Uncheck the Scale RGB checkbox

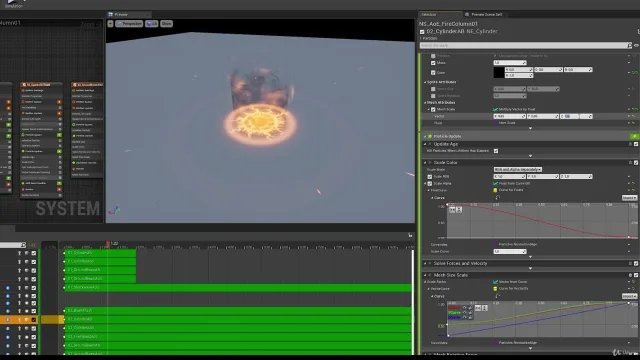click(429, 177)
